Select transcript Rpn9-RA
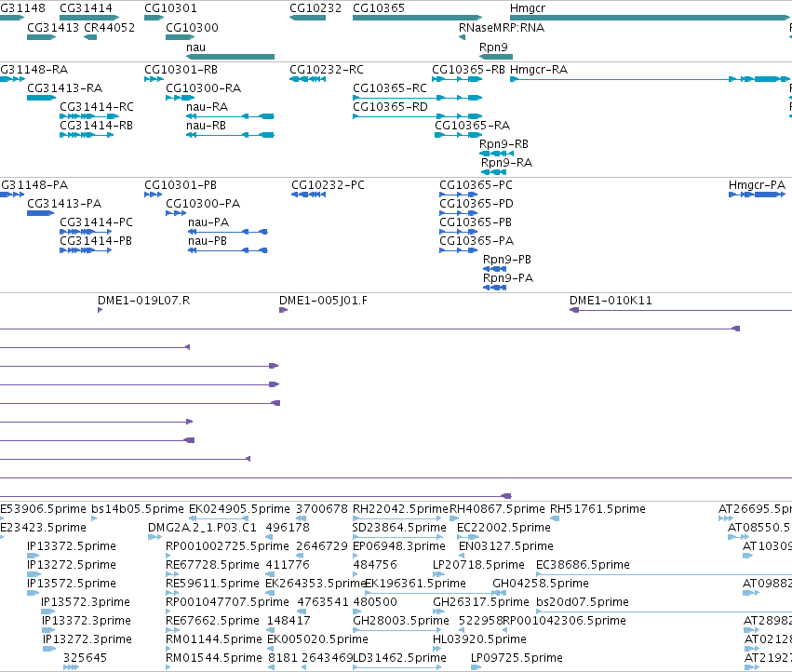Image resolution: width=792 pixels, height=672 pixels. 493,172
